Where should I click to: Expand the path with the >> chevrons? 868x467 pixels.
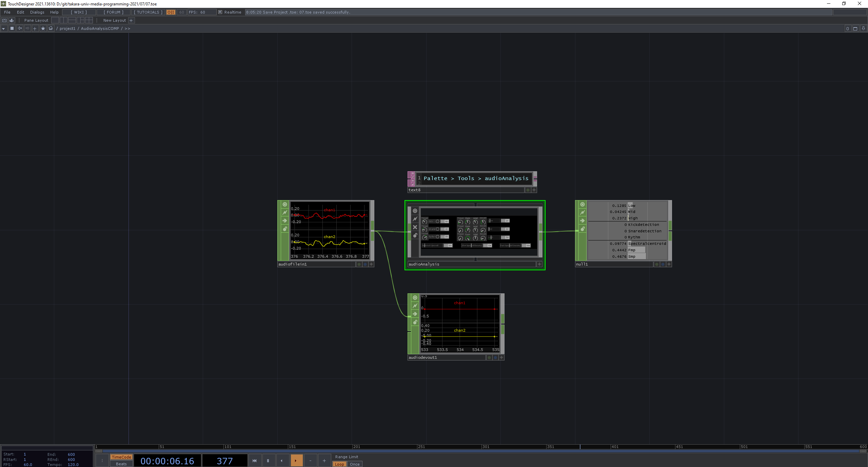coord(127,28)
